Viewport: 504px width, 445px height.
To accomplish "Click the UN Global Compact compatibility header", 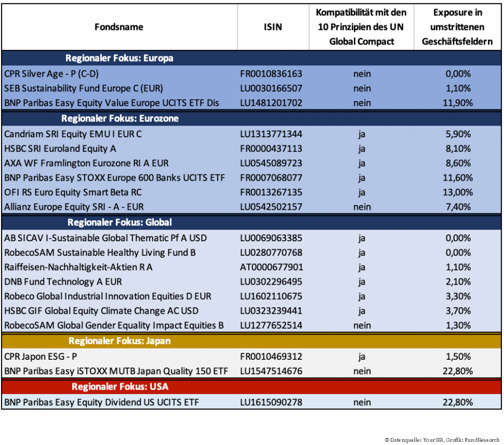I will [x=361, y=27].
